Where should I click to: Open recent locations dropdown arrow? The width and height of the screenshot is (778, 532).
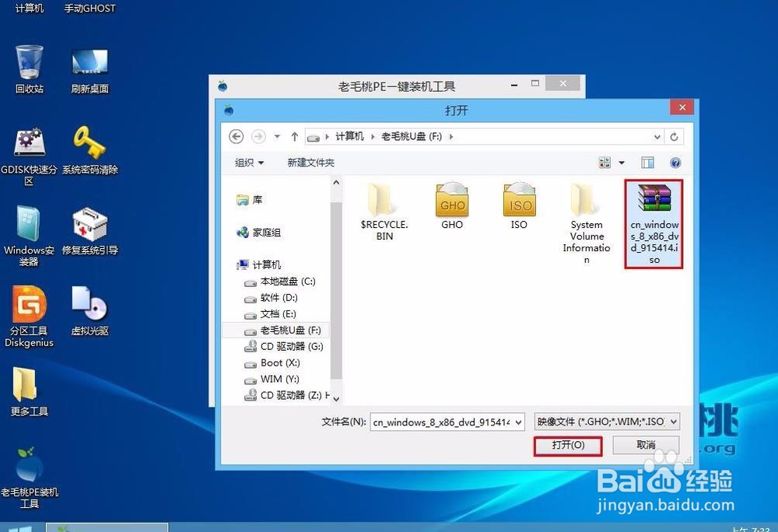[x=277, y=136]
